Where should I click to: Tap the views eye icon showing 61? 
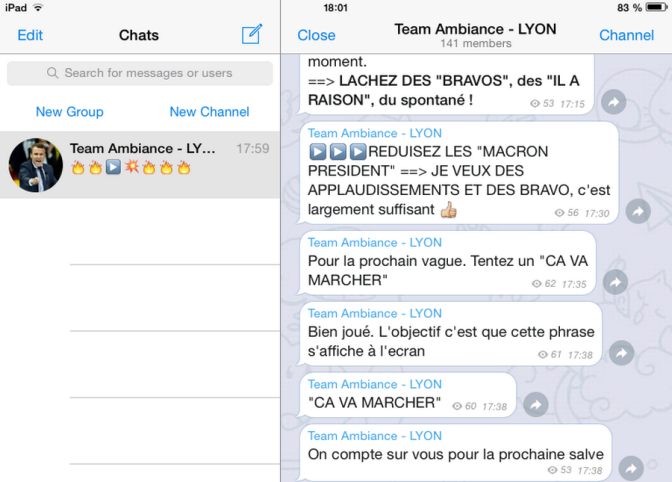click(x=543, y=354)
